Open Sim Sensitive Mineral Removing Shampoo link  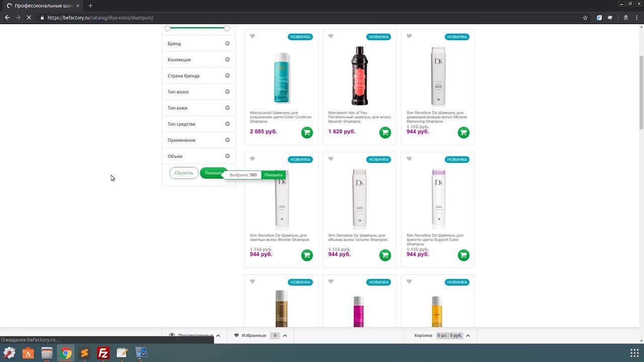(x=437, y=117)
